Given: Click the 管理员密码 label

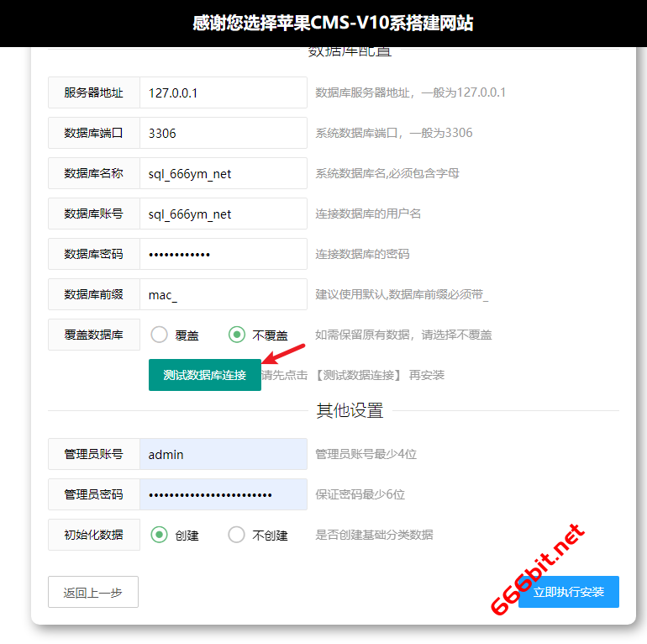Looking at the screenshot, I should click(x=93, y=494).
